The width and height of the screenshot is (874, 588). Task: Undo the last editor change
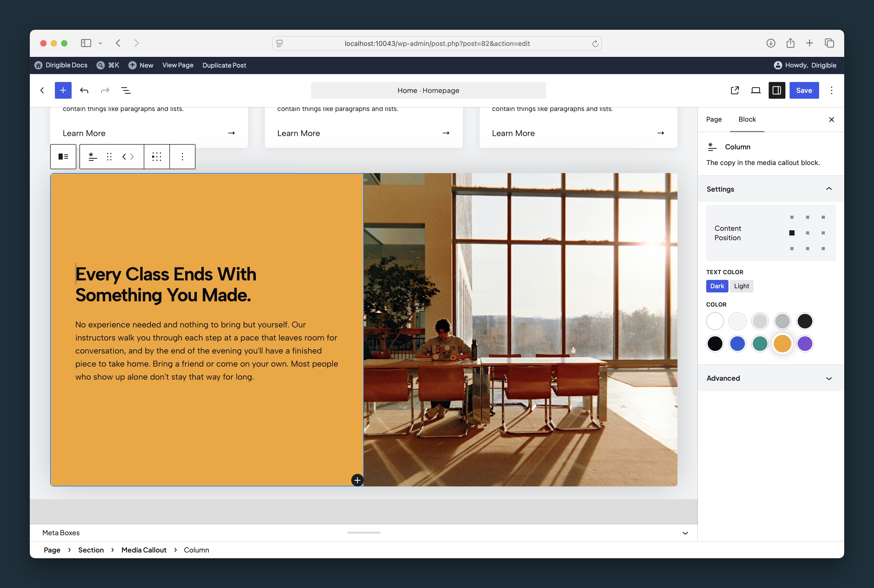point(84,90)
